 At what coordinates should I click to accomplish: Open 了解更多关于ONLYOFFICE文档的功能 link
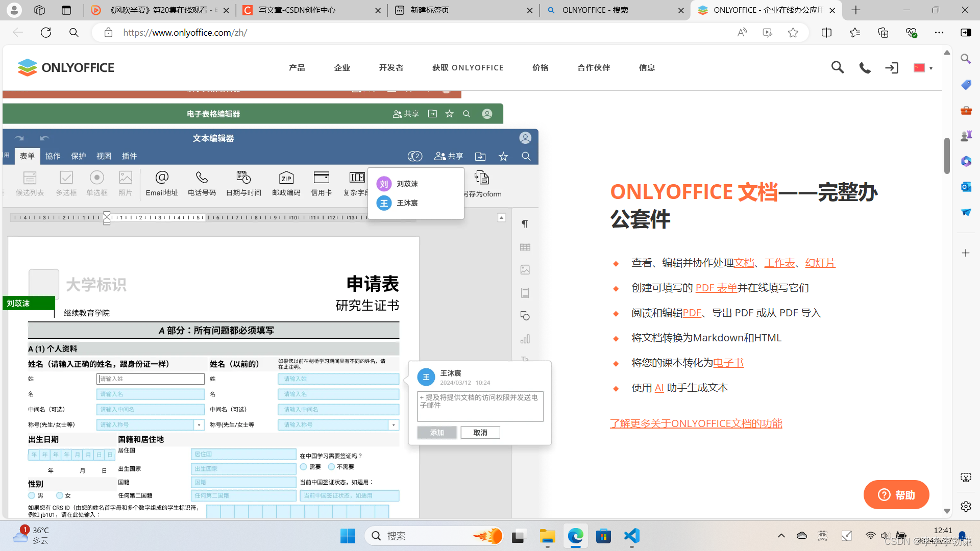(x=696, y=423)
